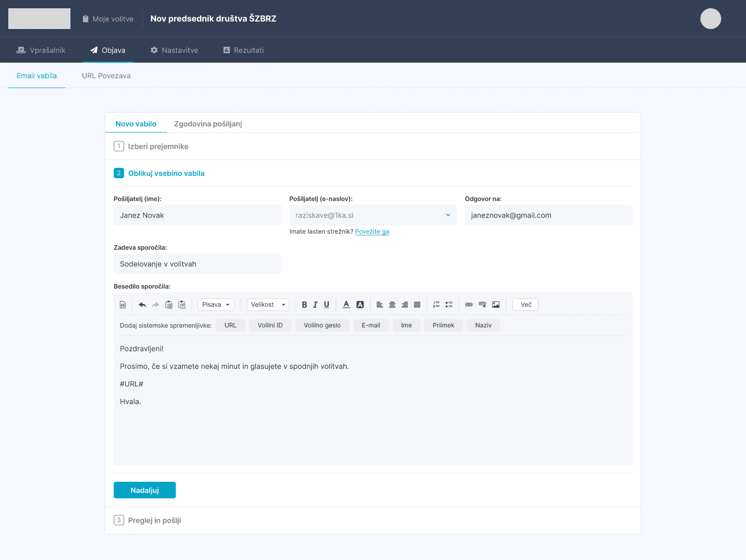Open the Povežite ga link
Screen dimensions: 746x560
(x=372, y=232)
